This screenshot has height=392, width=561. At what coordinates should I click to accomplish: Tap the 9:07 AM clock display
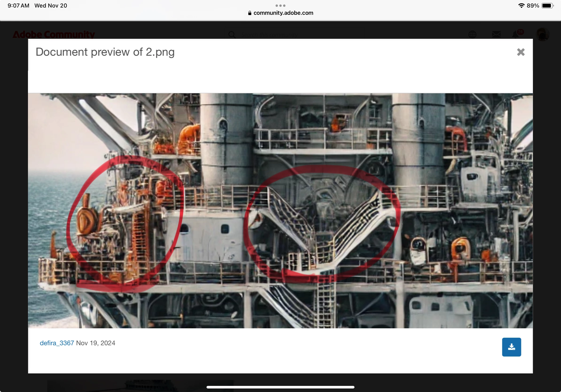[18, 6]
